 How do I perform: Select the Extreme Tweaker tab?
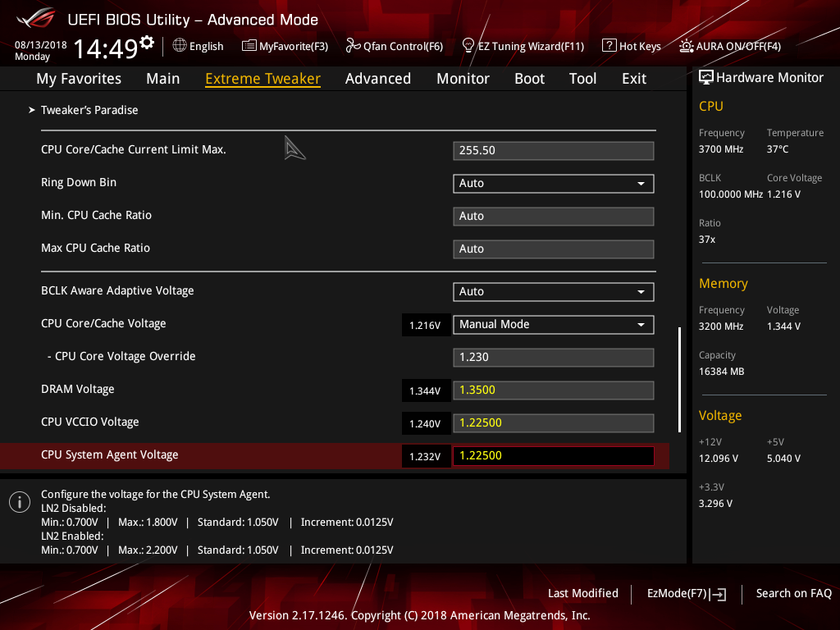(263, 79)
